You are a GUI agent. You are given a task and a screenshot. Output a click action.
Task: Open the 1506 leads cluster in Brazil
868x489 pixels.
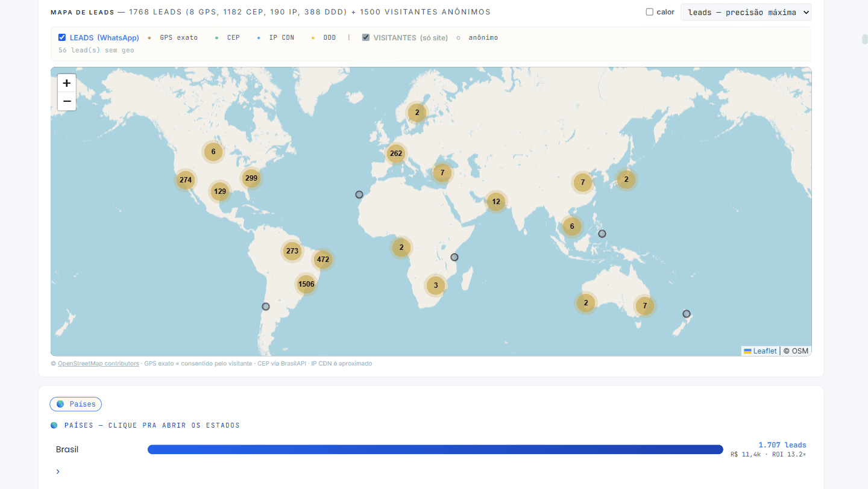306,284
